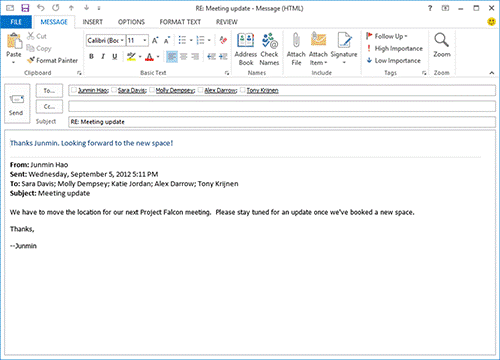The width and height of the screenshot is (500, 360).
Task: Mark the message as Low Importance
Action: pyautogui.click(x=393, y=60)
